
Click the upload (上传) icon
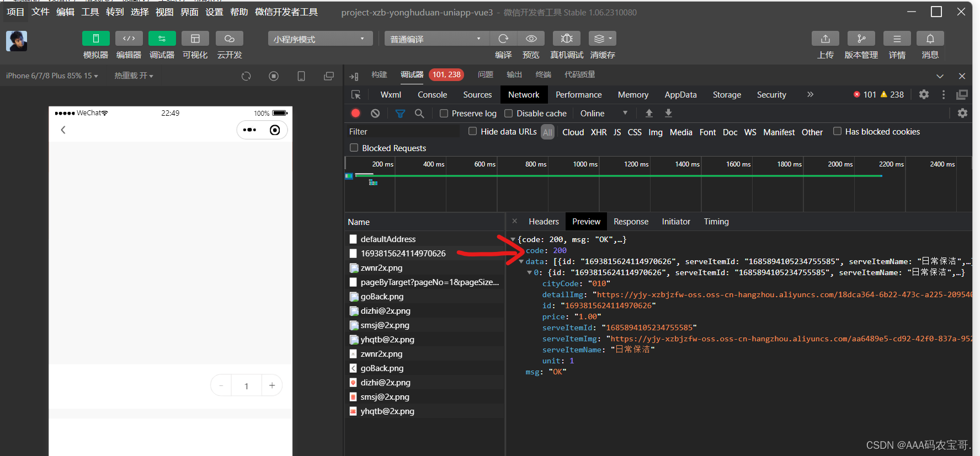825,39
